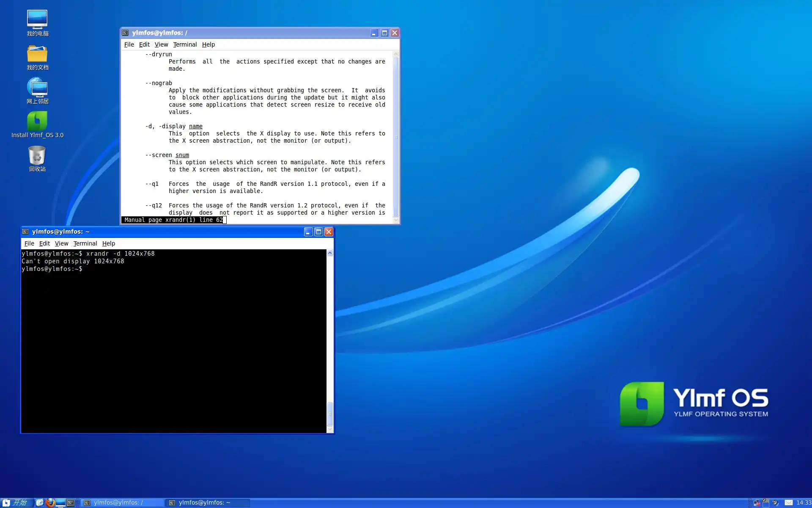The height and width of the screenshot is (508, 812).
Task: Click scroll up arrow in bottom terminal
Action: pos(330,253)
